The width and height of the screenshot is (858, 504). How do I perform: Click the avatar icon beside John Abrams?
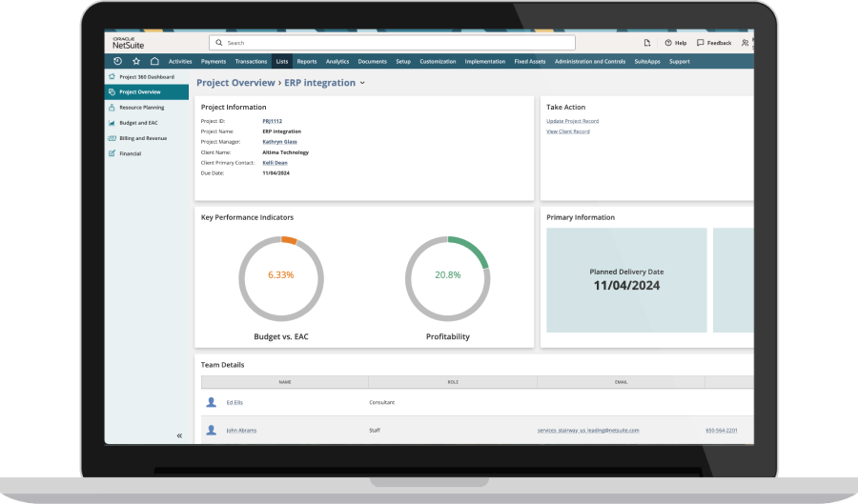[x=212, y=431]
